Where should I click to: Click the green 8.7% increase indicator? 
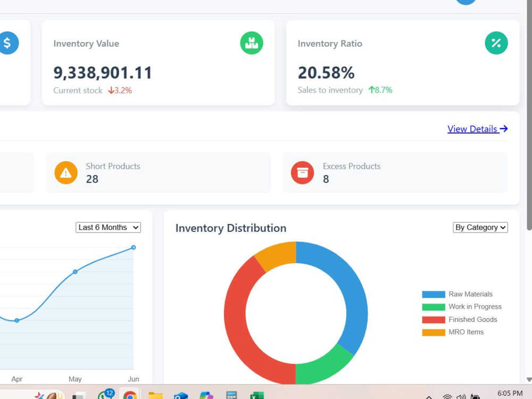[x=380, y=90]
